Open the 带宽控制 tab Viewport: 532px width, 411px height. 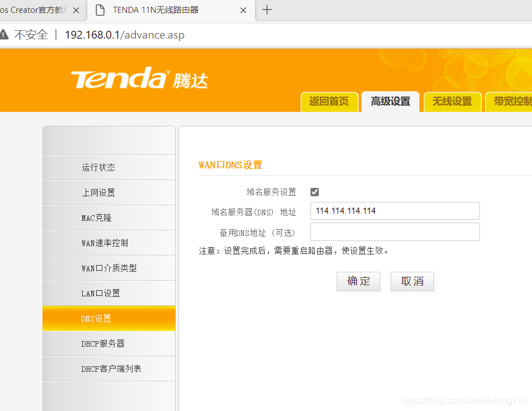[509, 101]
